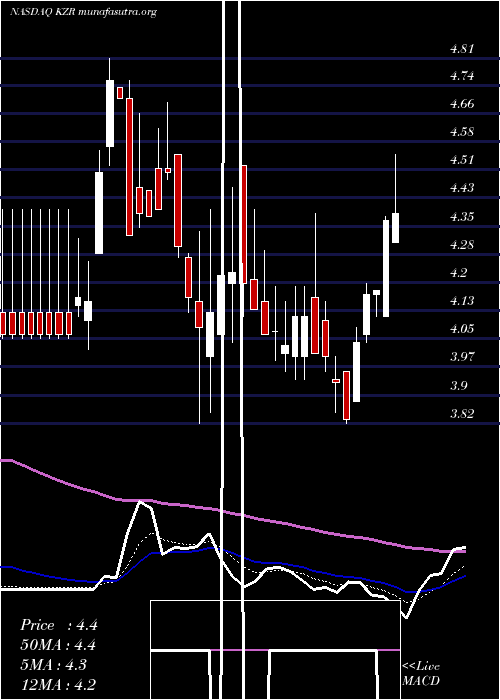This screenshot has height=700, width=500.
Task: Click the 4.13 price axis label
Action: [x=462, y=301]
